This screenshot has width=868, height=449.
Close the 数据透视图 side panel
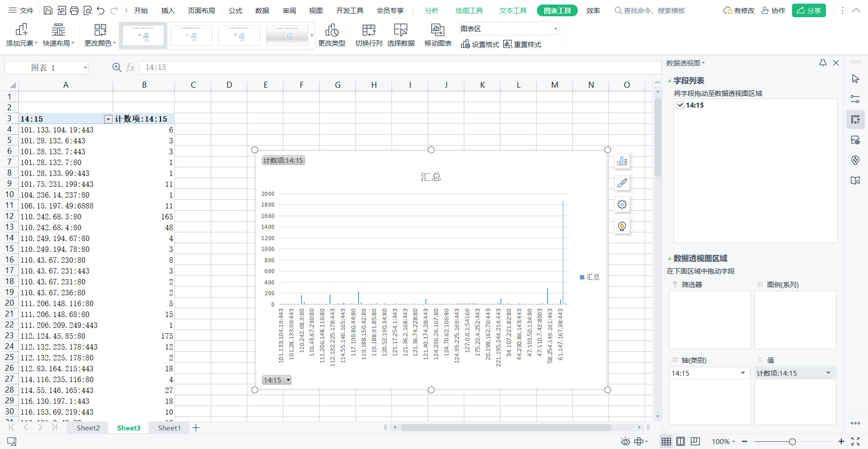pyautogui.click(x=836, y=63)
